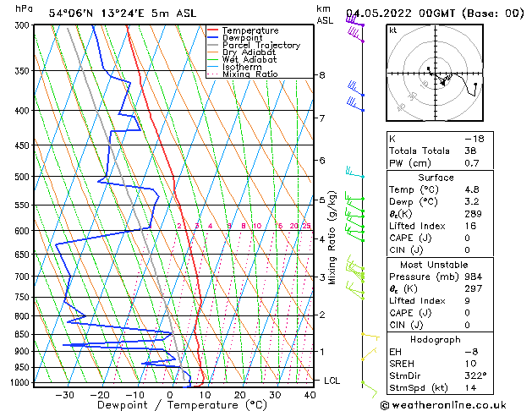This screenshot has width=532, height=411.
Task: Click the EH value -8
Action: coord(471,352)
